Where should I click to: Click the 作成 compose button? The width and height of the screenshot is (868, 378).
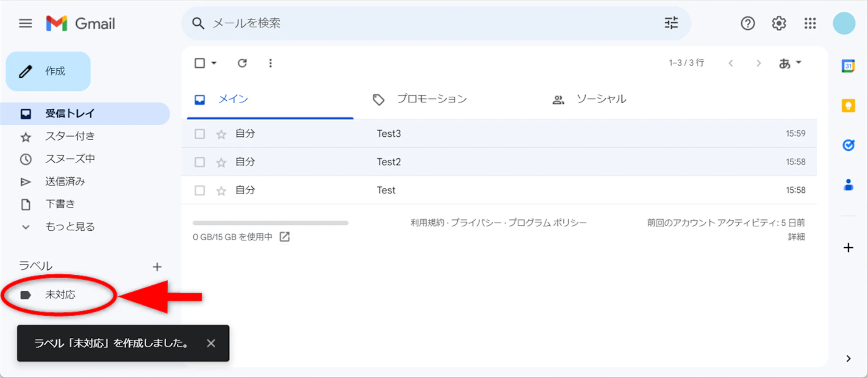coord(48,71)
